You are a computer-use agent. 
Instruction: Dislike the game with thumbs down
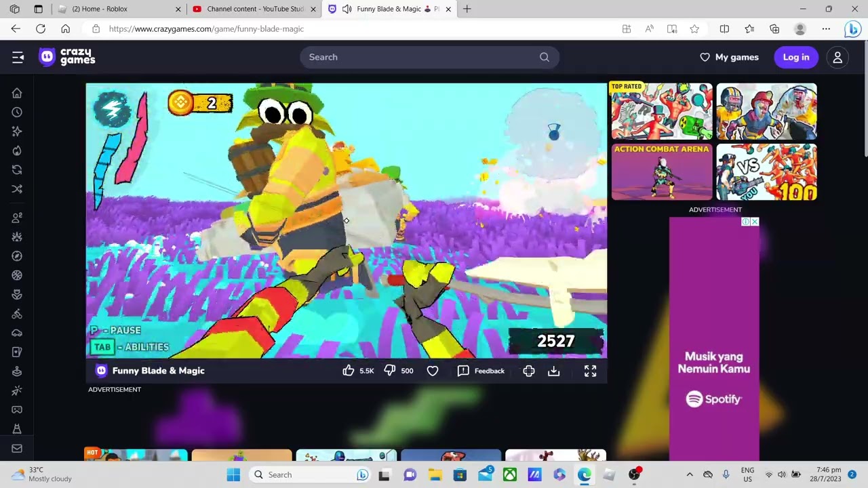[x=390, y=371]
